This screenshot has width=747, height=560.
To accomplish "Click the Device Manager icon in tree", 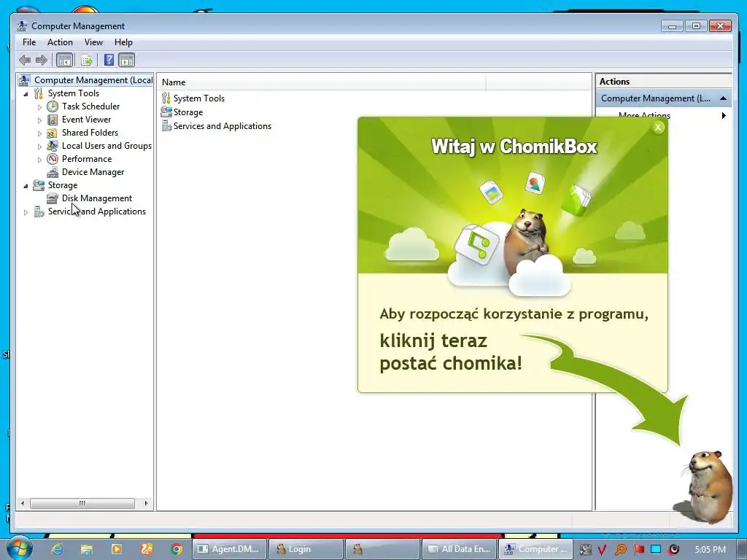I will (53, 172).
